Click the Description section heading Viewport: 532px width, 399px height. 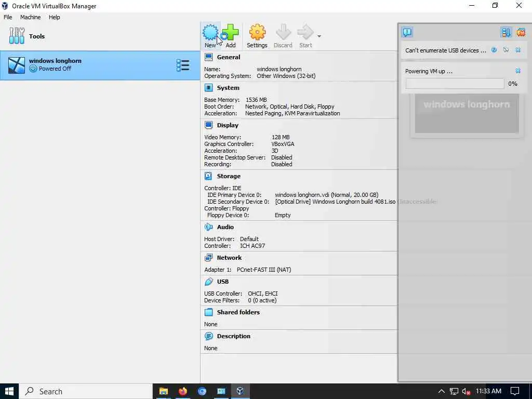233,336
